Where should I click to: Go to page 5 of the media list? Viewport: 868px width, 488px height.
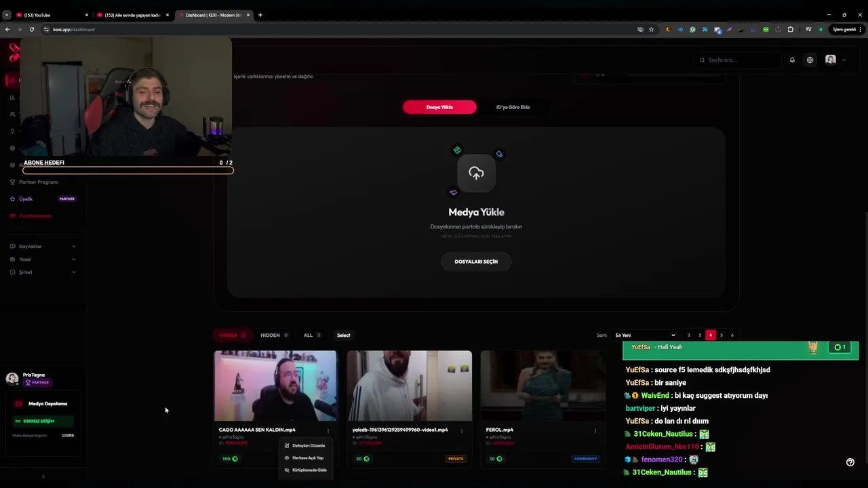pyautogui.click(x=722, y=335)
